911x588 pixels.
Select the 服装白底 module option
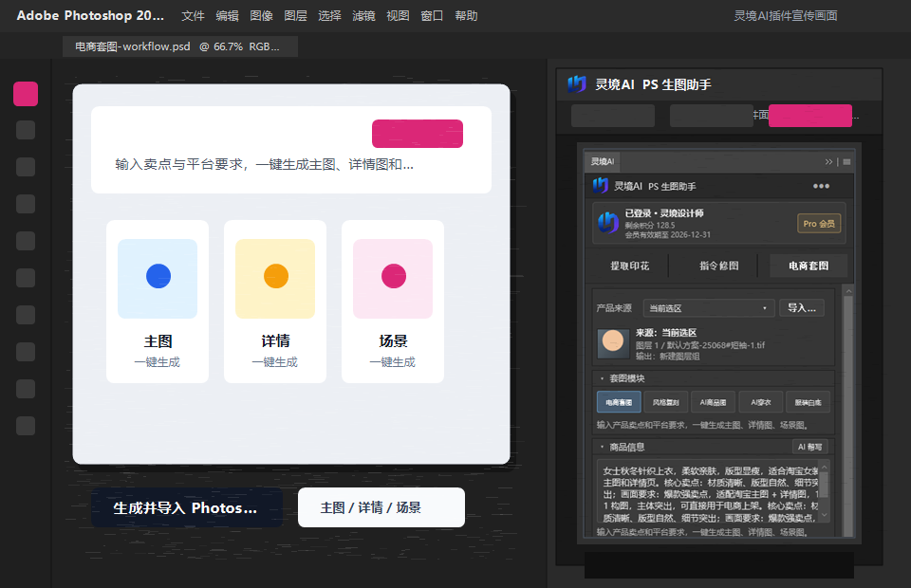[808, 402]
